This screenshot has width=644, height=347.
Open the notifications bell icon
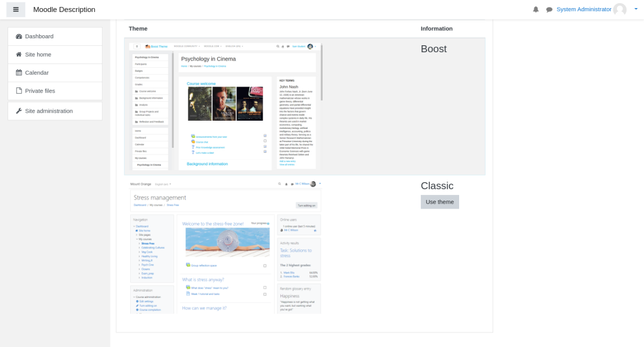(x=536, y=9)
